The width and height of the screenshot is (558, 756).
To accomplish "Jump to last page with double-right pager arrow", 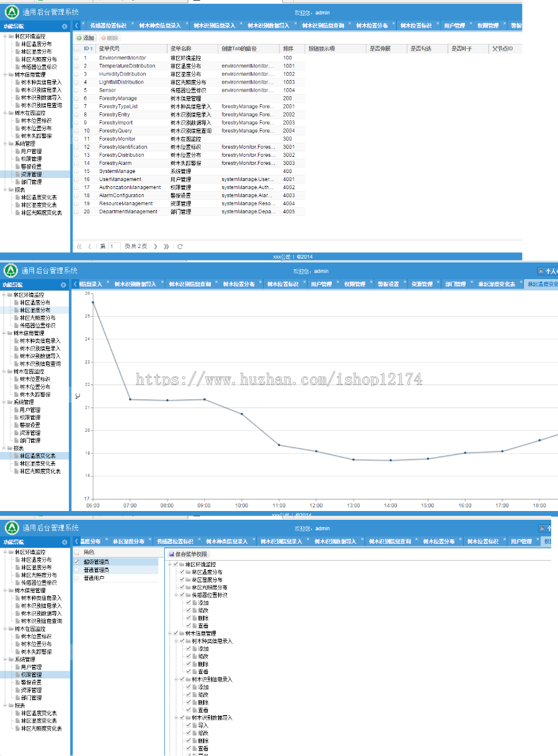I will click(166, 246).
